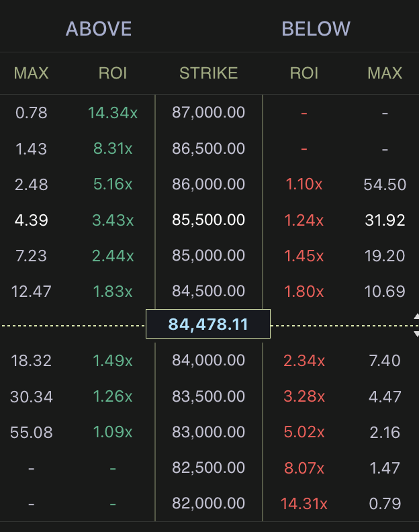This screenshot has width=419, height=532.
Task: Pick the 1.45x below ROI option
Action: pos(304,256)
